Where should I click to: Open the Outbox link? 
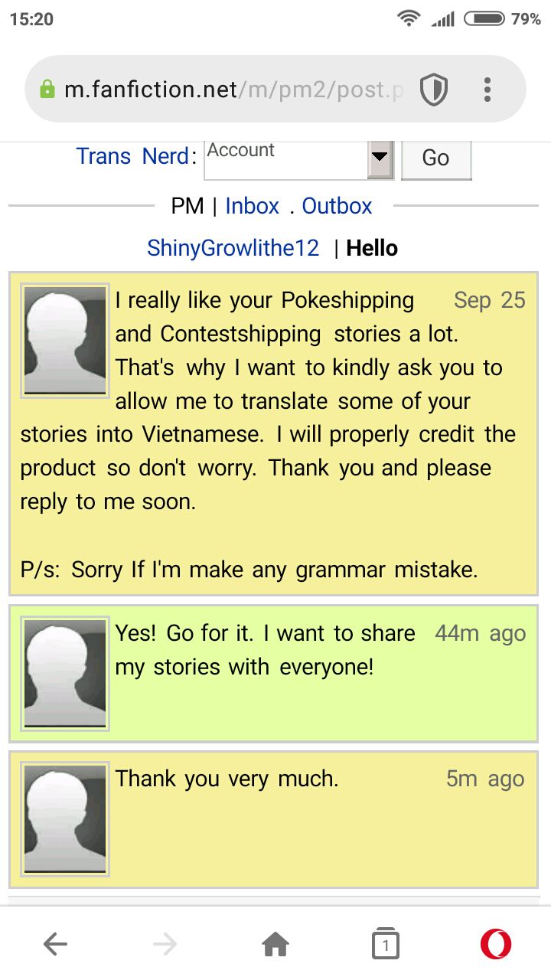tap(337, 206)
